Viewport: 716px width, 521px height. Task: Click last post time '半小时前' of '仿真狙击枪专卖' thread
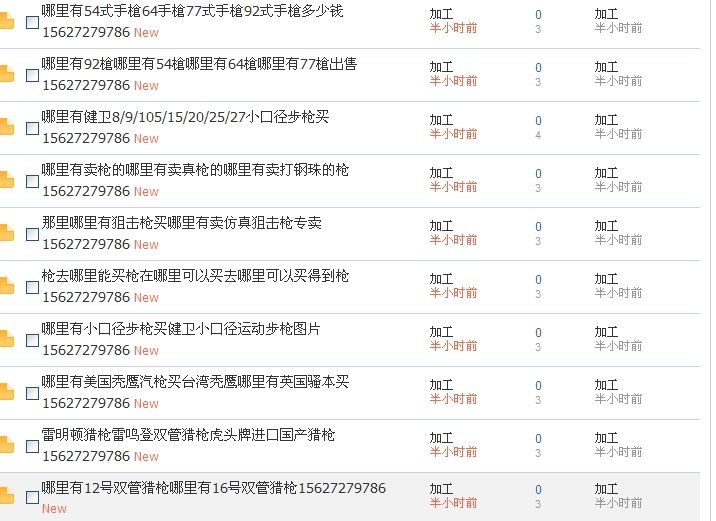618,240
